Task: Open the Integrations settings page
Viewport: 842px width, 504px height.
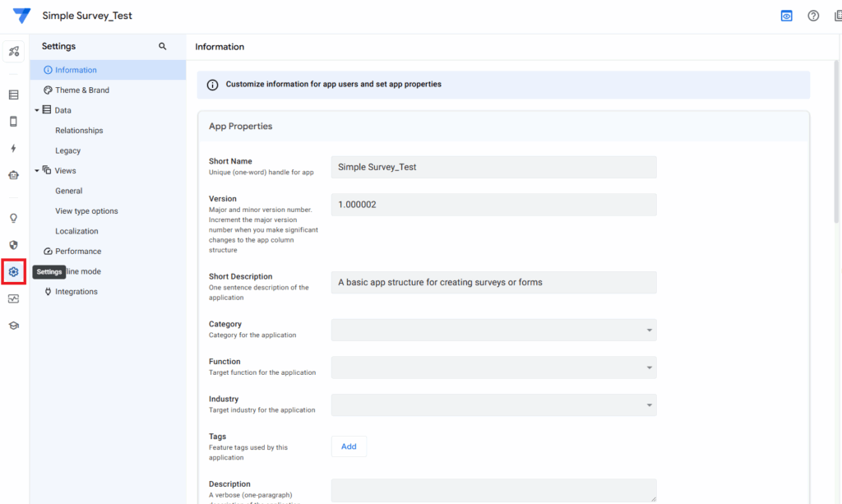Action: (77, 291)
